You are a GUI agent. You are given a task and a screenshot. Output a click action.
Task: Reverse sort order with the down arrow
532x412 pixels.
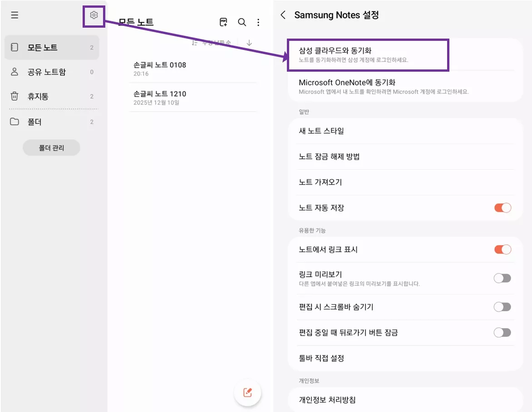pyautogui.click(x=249, y=42)
